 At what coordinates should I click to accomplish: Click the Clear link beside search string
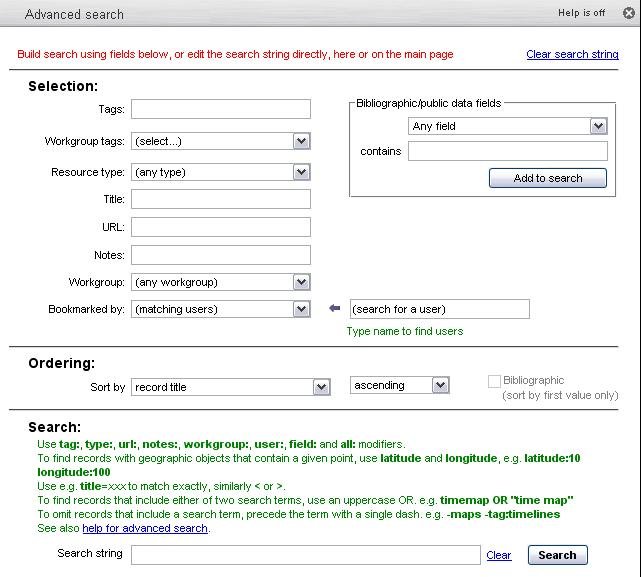click(498, 555)
